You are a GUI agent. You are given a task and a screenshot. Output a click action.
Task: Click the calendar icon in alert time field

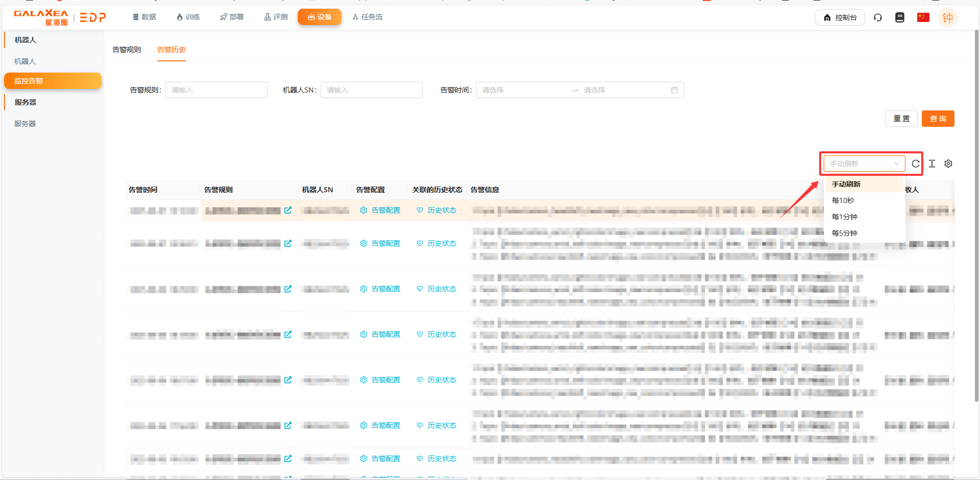click(675, 90)
